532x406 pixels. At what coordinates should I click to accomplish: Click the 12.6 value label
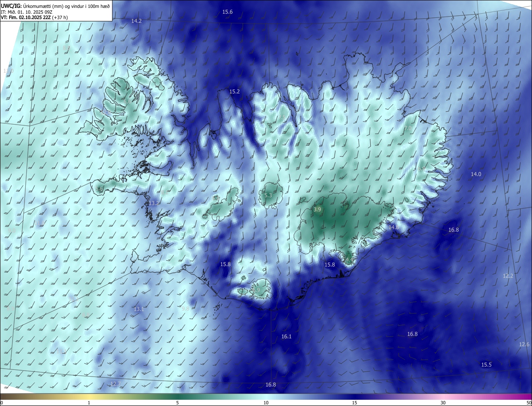coord(525,345)
